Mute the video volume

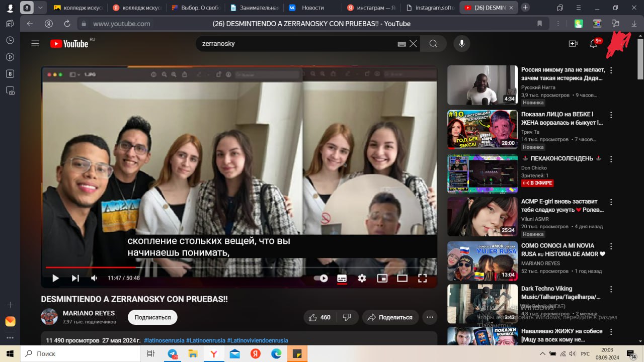[x=94, y=278]
